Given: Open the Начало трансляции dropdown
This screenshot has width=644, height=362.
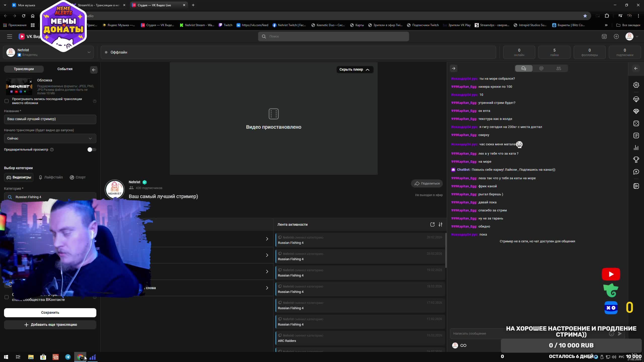Looking at the screenshot, I should point(50,139).
